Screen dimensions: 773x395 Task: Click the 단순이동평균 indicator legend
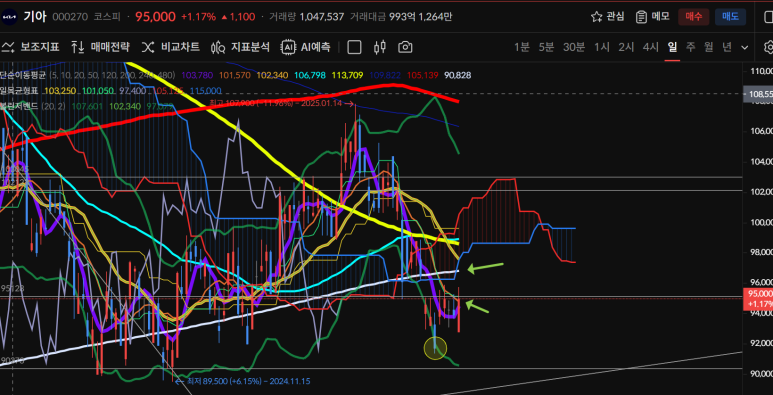[23, 75]
